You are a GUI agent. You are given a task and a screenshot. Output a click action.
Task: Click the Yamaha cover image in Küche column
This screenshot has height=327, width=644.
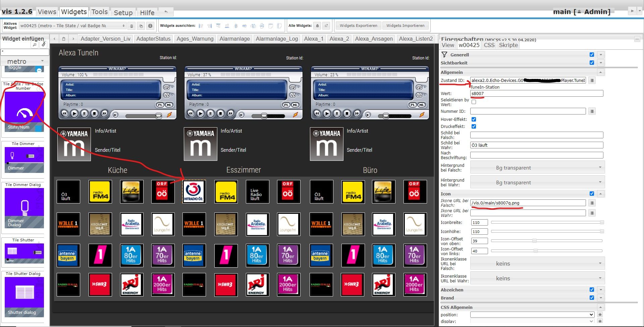[x=74, y=144]
